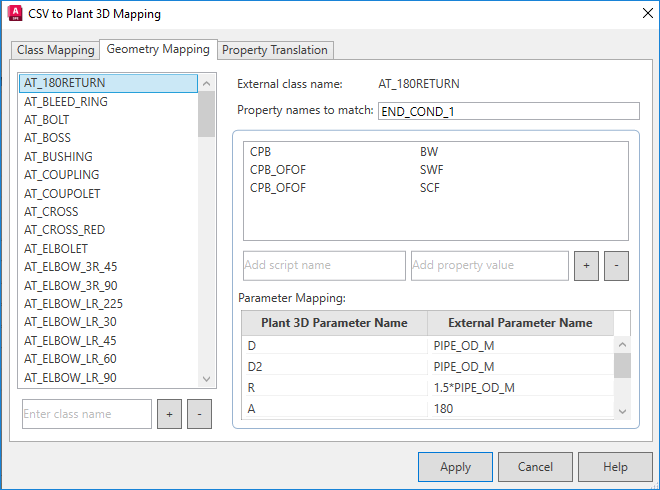Highlight the AT_ELBOW_LR_30 class
The width and height of the screenshot is (660, 490).
(x=108, y=322)
